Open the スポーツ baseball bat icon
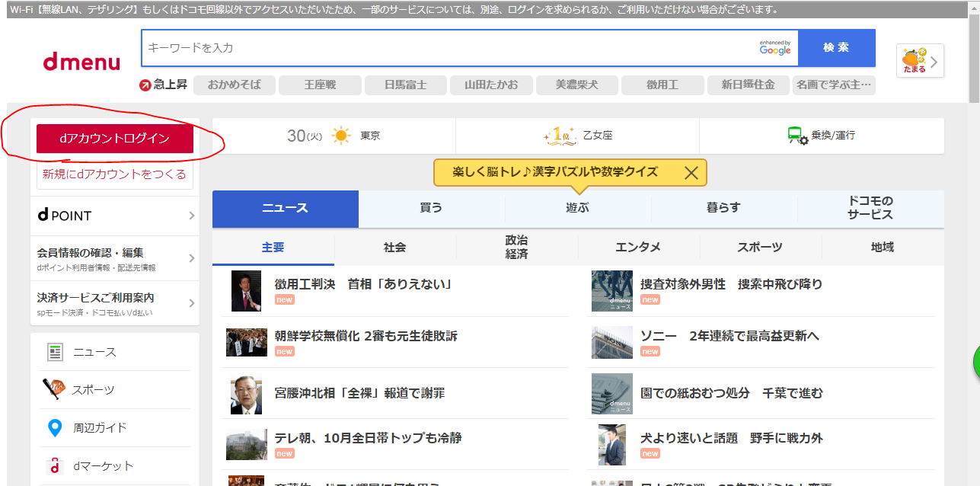This screenshot has width=980, height=486. 54,389
